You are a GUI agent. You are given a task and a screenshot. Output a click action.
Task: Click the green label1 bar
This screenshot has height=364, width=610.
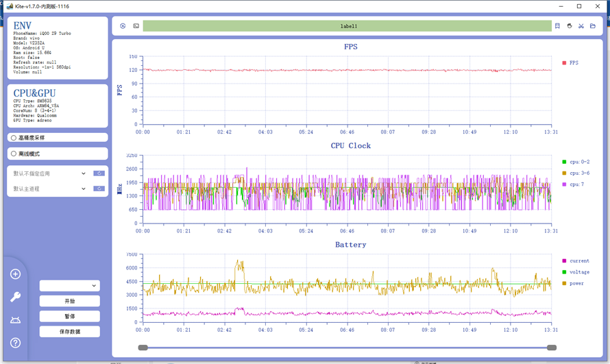tap(347, 26)
